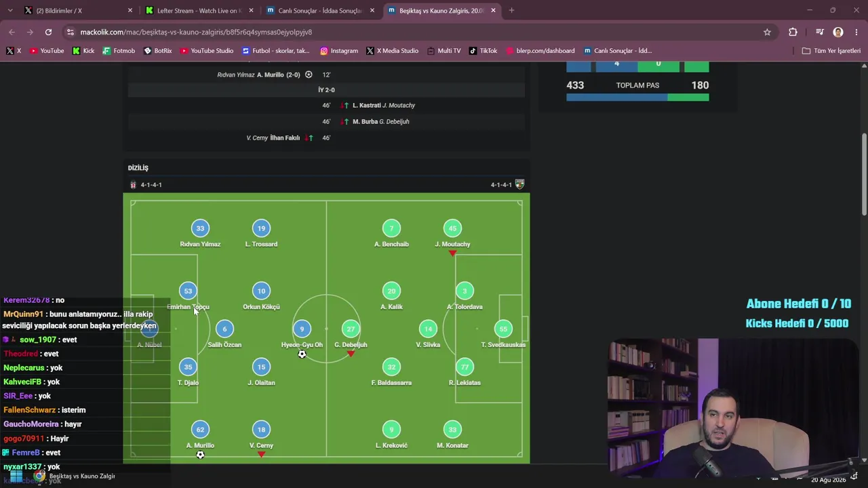Open the BotRix bookmark
Image resolution: width=868 pixels, height=488 pixels.
pos(158,51)
